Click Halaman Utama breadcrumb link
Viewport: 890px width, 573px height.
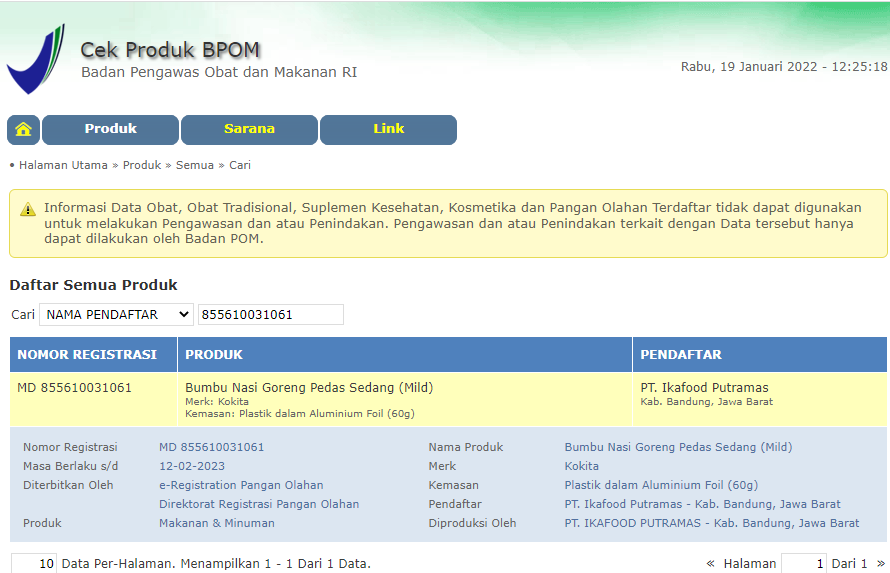click(x=63, y=165)
